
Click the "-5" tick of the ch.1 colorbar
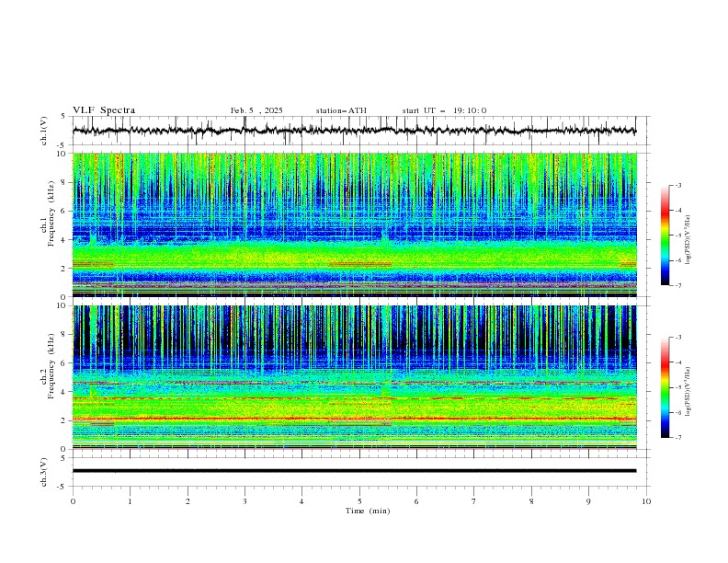click(x=678, y=236)
